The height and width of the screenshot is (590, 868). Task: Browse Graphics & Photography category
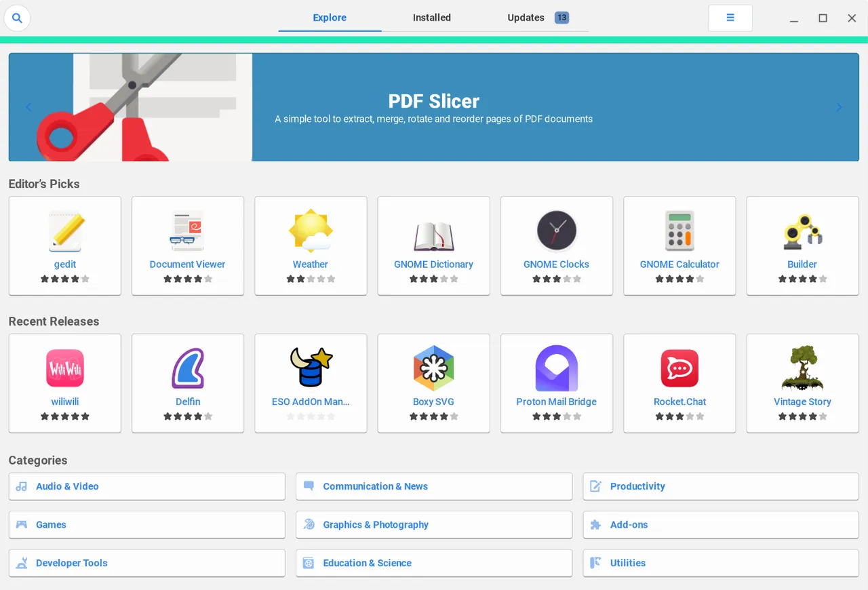(x=434, y=525)
